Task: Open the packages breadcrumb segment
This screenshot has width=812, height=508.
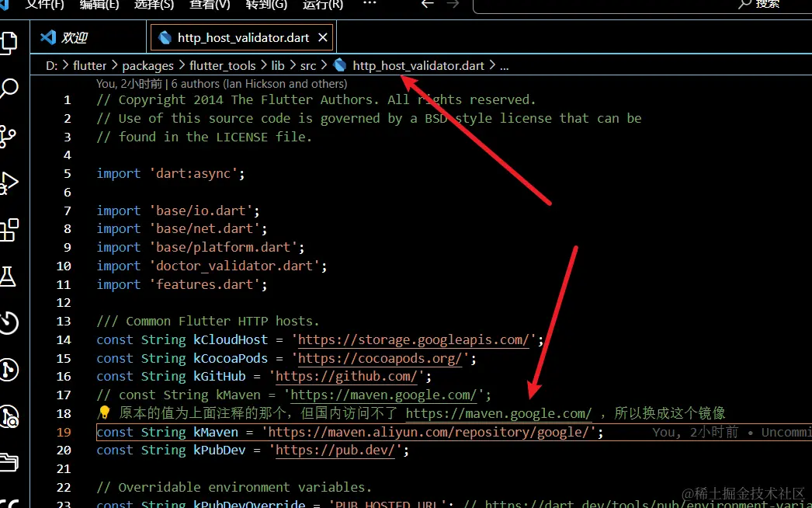Action: point(148,66)
